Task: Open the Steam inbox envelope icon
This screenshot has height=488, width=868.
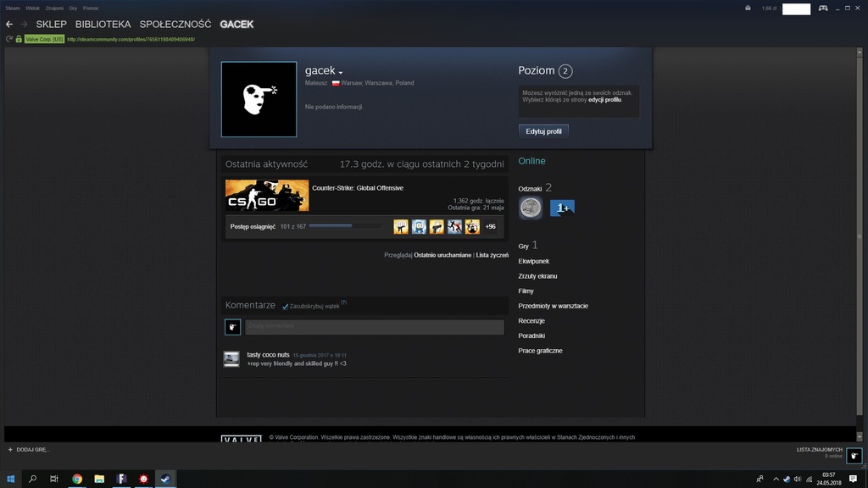Action: pyautogui.click(x=748, y=8)
